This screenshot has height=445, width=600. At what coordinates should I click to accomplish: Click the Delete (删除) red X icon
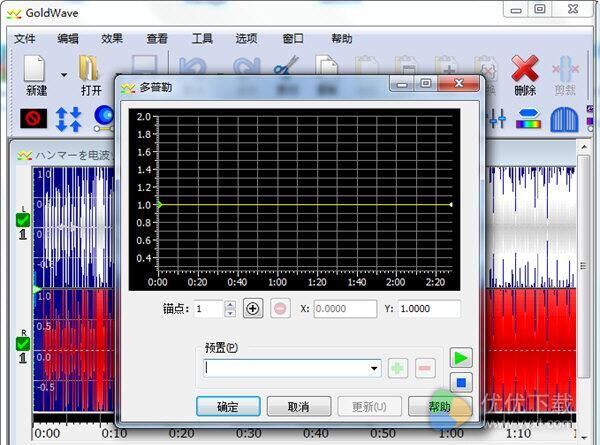(525, 68)
